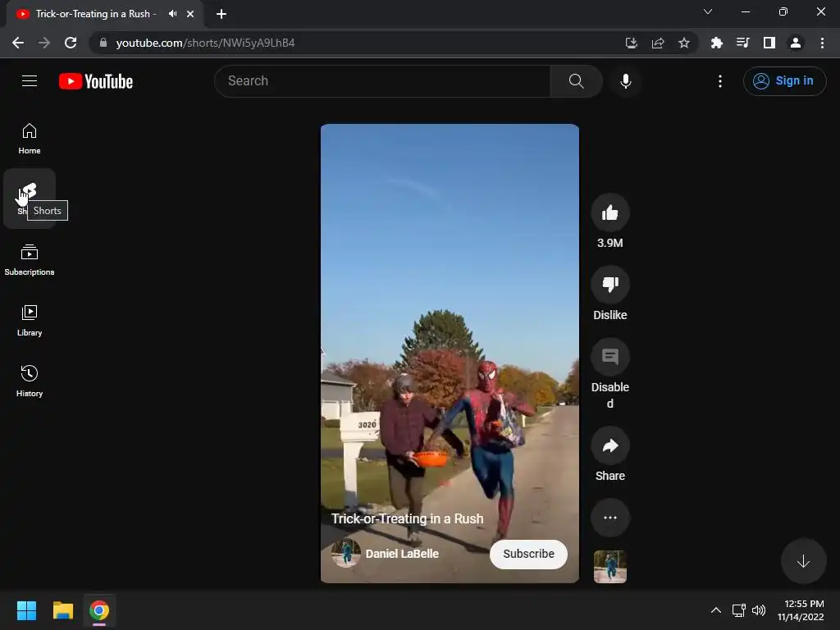
Task: Open network status in system tray
Action: tap(739, 610)
